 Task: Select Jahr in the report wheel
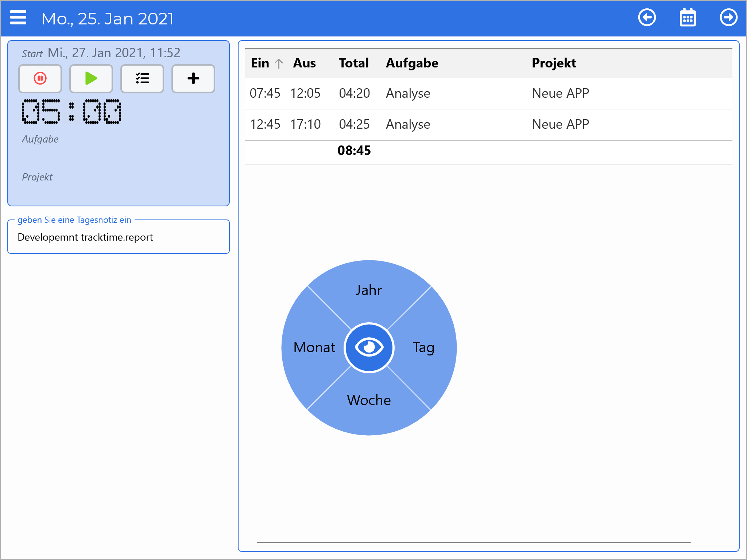(x=369, y=290)
